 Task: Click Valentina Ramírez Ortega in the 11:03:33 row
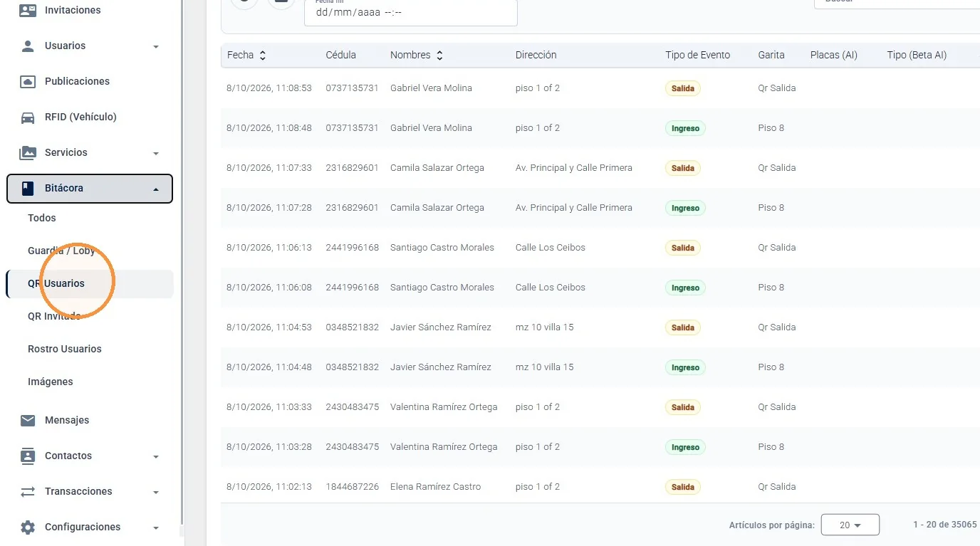coord(444,407)
